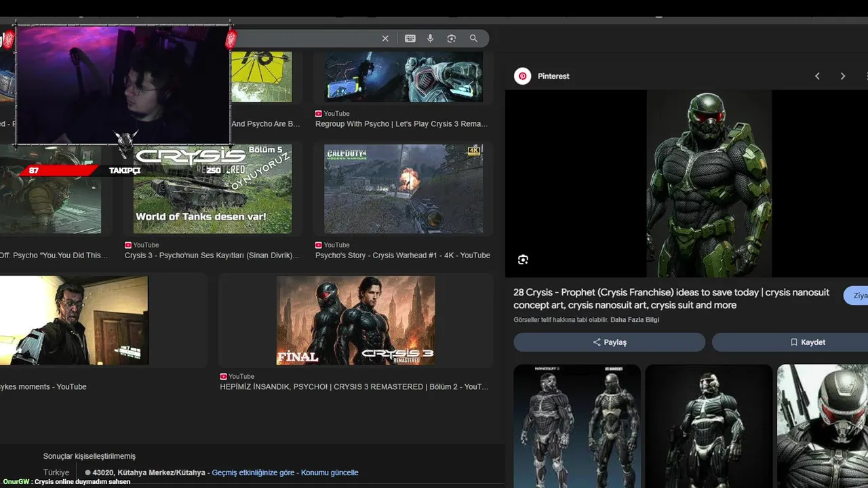Open the man with glasses game thumbnail
Screen dimensions: 868x488
74,320
